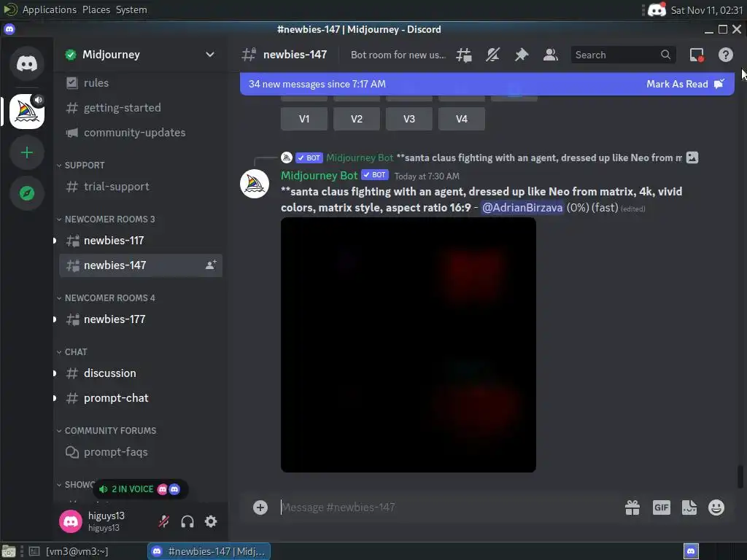
Task: Open User Settings gear icon
Action: (211, 522)
